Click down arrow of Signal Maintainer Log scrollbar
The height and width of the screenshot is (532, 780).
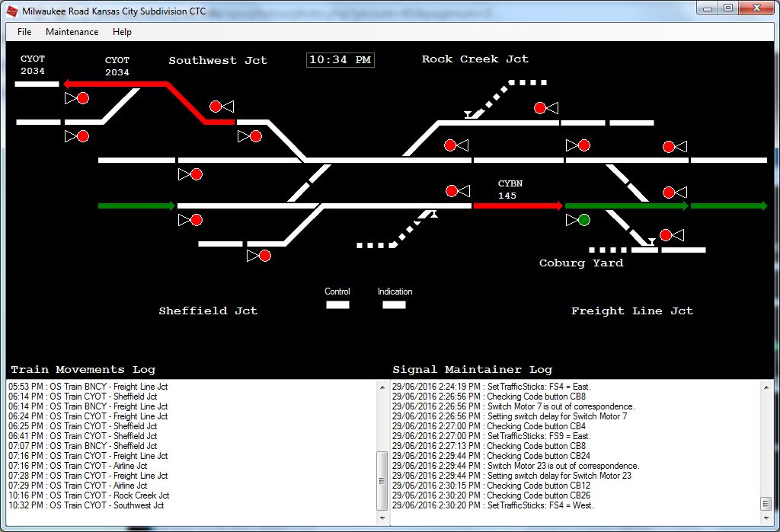click(x=766, y=518)
